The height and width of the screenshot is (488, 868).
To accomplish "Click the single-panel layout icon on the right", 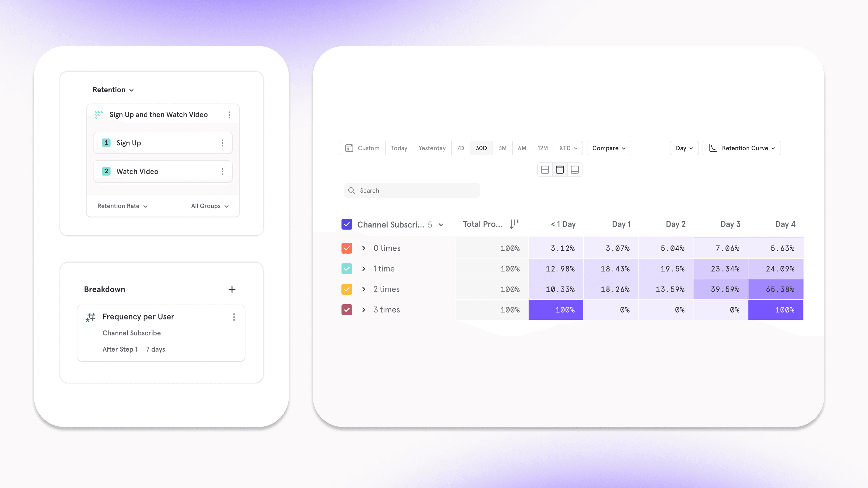I will tap(574, 169).
